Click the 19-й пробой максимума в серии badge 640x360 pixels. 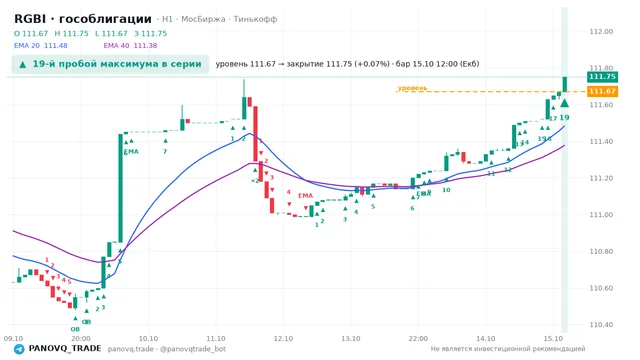click(x=110, y=64)
